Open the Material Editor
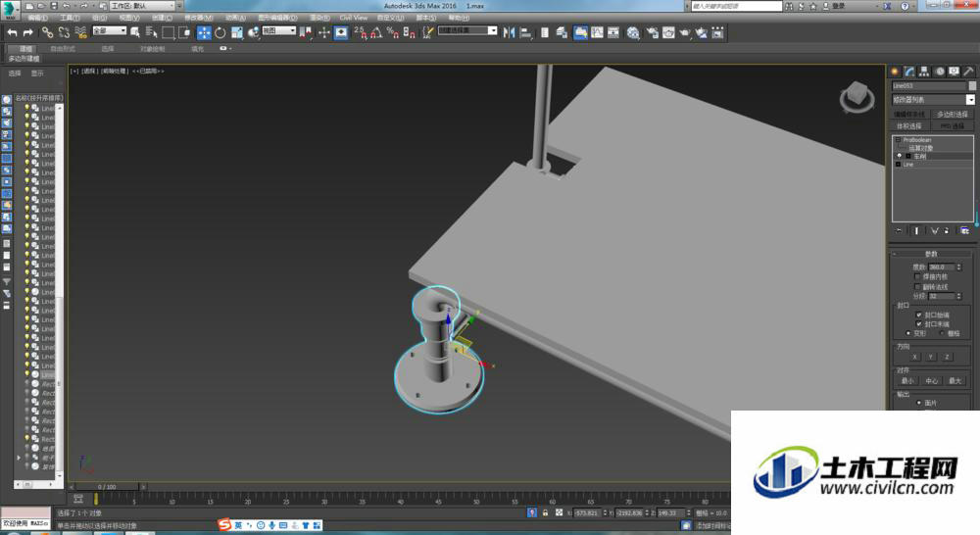 (634, 32)
